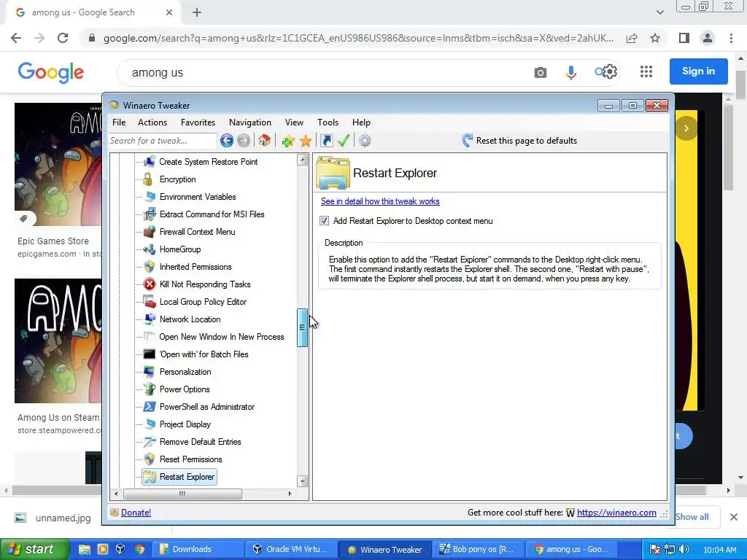Switch to Downloads taskbar item
The image size is (747, 560).
197,549
